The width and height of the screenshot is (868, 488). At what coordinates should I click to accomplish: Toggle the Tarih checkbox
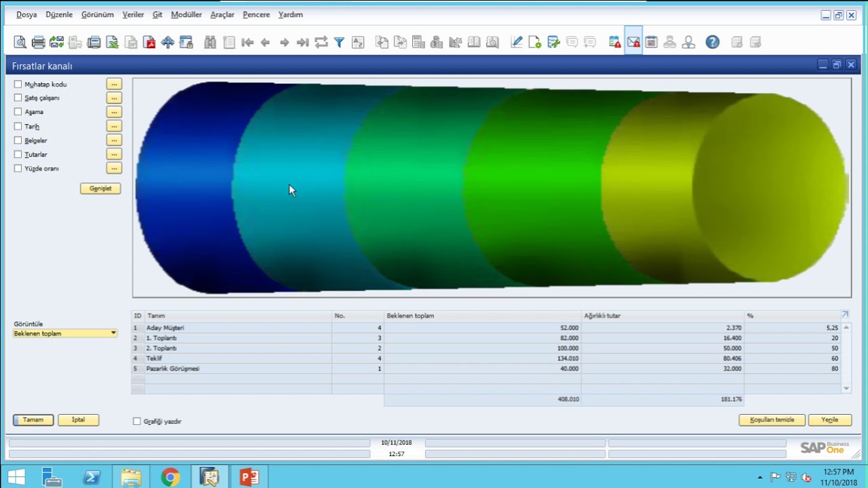click(18, 126)
